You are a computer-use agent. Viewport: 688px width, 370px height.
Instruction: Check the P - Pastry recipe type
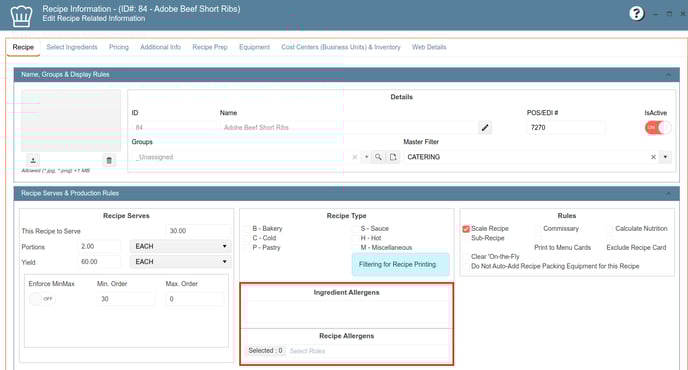tap(247, 248)
